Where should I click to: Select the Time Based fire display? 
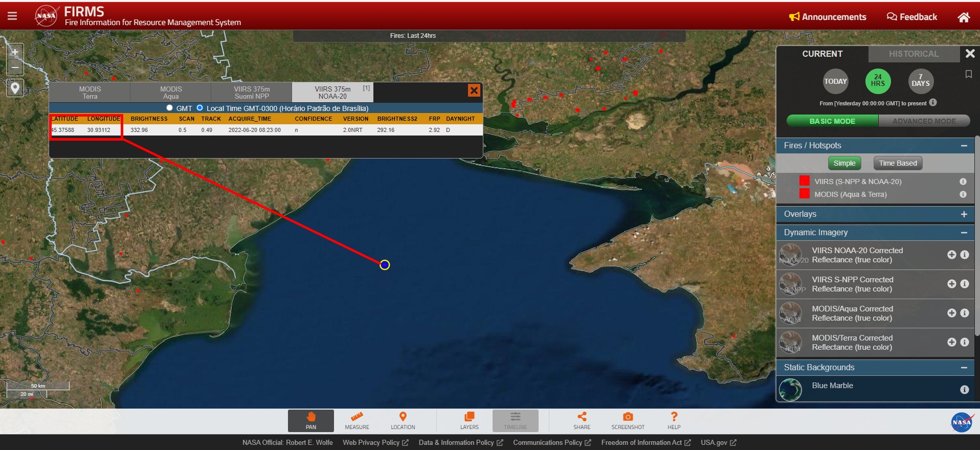pos(898,163)
